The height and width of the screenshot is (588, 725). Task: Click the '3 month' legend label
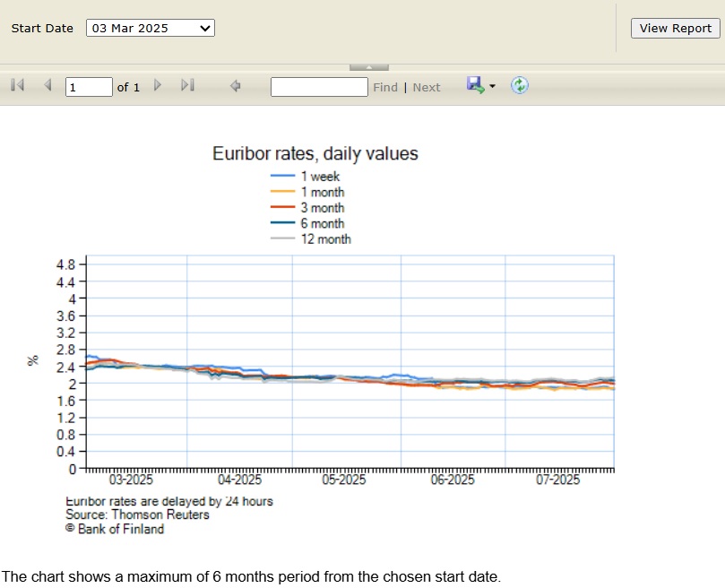coord(323,208)
